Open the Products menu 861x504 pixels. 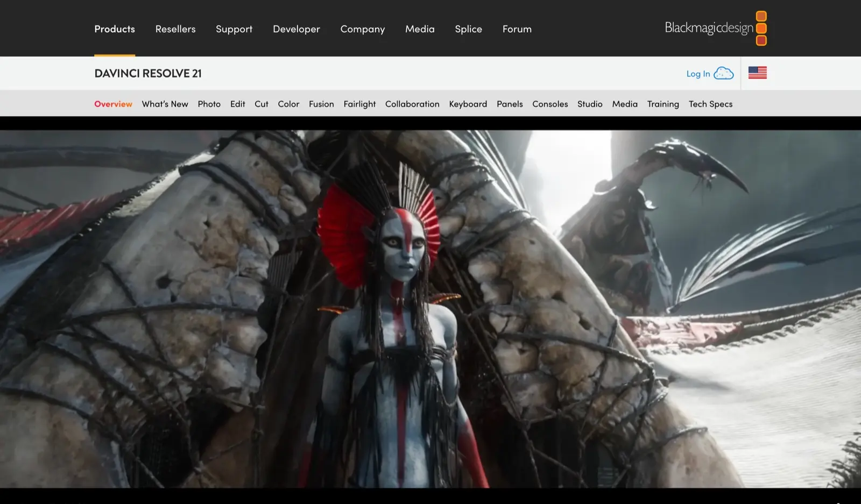pyautogui.click(x=115, y=29)
